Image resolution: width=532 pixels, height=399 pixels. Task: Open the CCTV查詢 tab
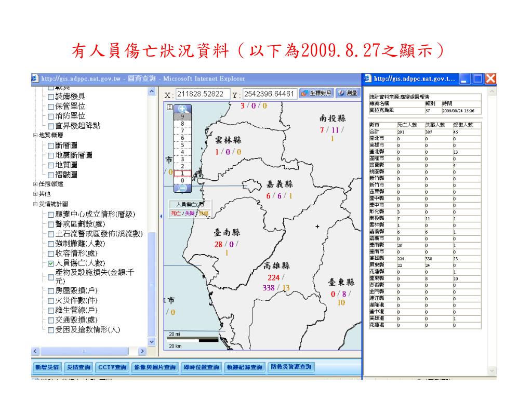[112, 367]
